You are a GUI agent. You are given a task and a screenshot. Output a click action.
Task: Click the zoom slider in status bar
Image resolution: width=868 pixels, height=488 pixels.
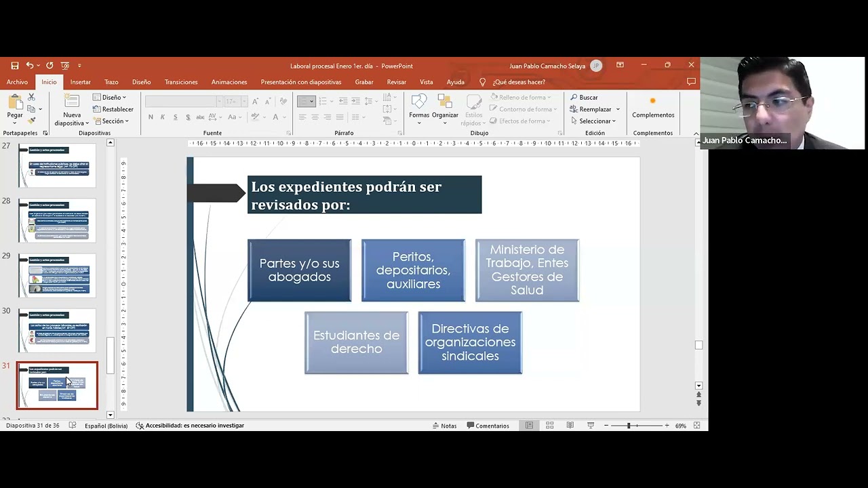[x=636, y=426]
